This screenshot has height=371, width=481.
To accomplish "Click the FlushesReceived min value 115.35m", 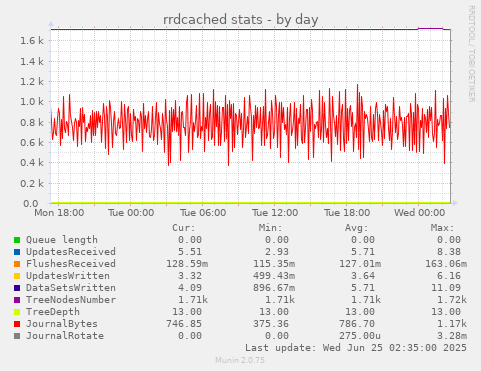I will tap(274, 264).
